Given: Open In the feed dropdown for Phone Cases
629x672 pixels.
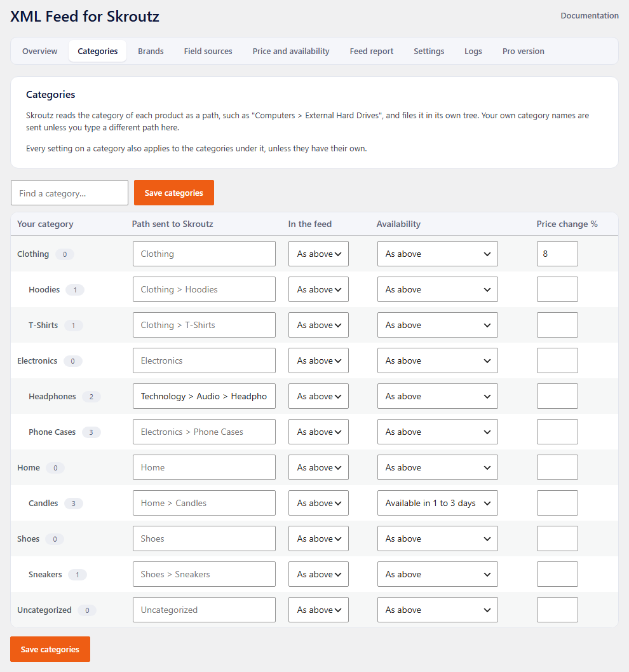Looking at the screenshot, I should pos(318,432).
